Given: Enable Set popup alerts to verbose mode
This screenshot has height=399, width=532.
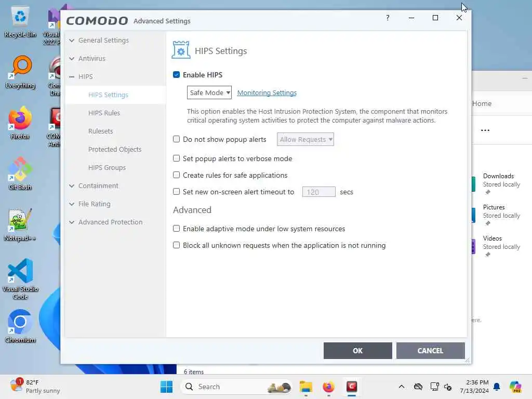Looking at the screenshot, I should point(176,158).
